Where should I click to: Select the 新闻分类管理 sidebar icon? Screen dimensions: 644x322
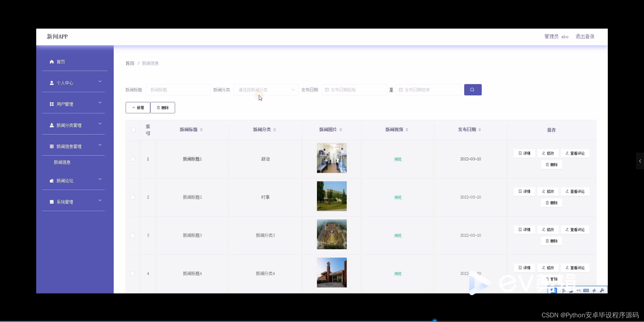51,125
